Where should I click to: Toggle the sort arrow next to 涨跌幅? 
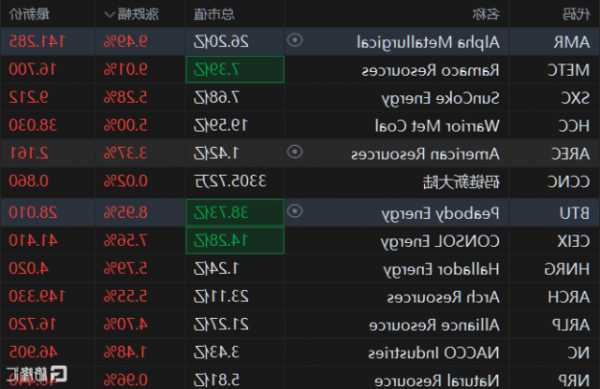pyautogui.click(x=109, y=15)
